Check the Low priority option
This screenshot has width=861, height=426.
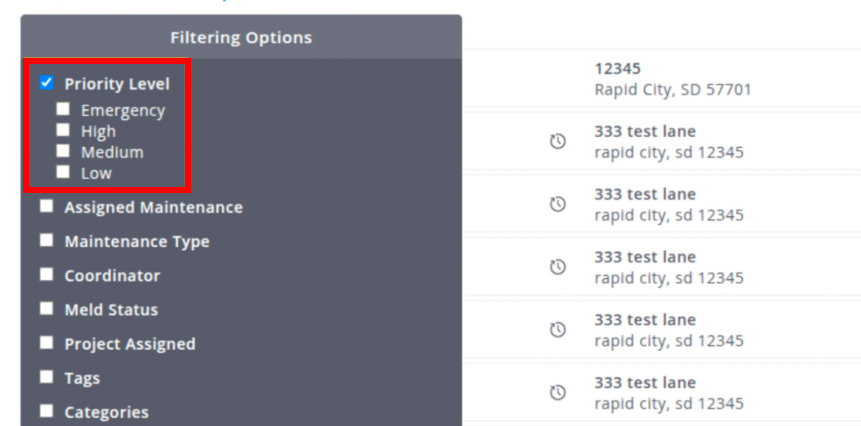pos(64,172)
